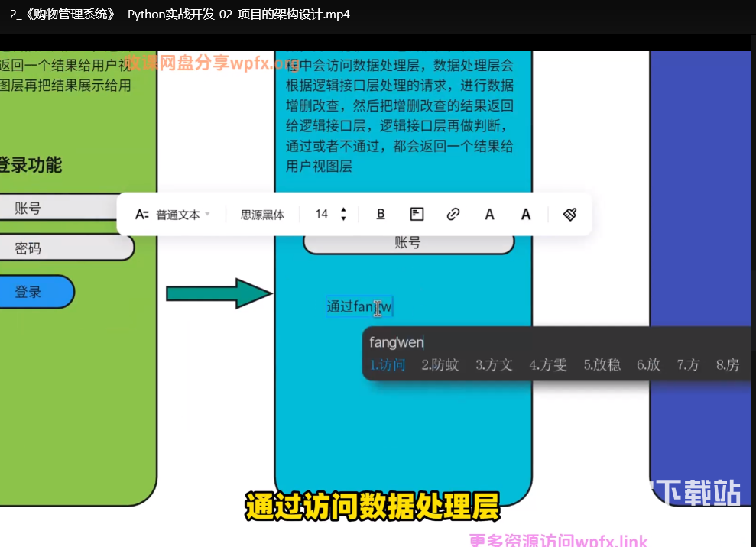The height and width of the screenshot is (547, 756).
Task: Open the 思源黑体 font family selector
Action: coord(262,215)
